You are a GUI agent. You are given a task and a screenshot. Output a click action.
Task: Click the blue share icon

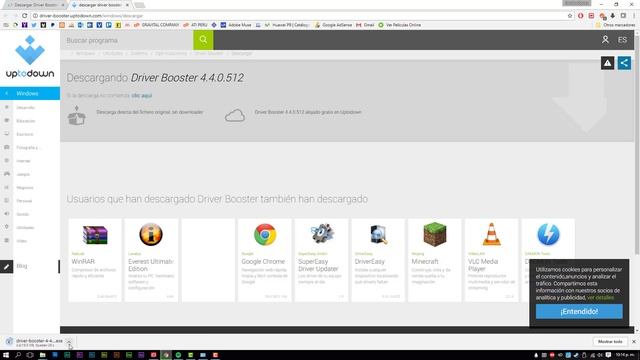click(x=624, y=63)
